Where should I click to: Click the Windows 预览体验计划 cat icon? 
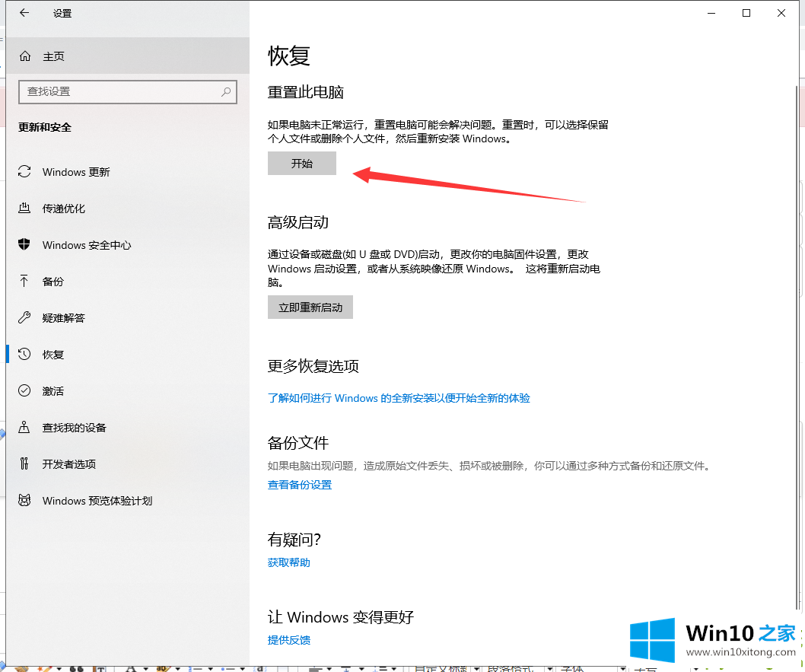click(24, 500)
